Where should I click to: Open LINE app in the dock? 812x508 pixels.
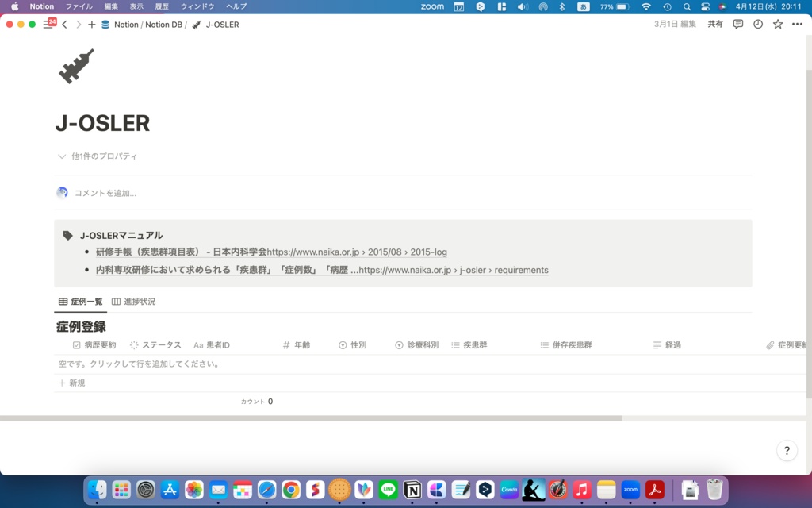coord(388,489)
